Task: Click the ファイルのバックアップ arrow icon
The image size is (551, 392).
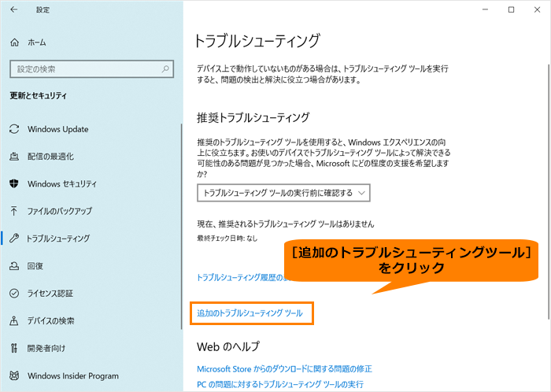Action: [13, 211]
